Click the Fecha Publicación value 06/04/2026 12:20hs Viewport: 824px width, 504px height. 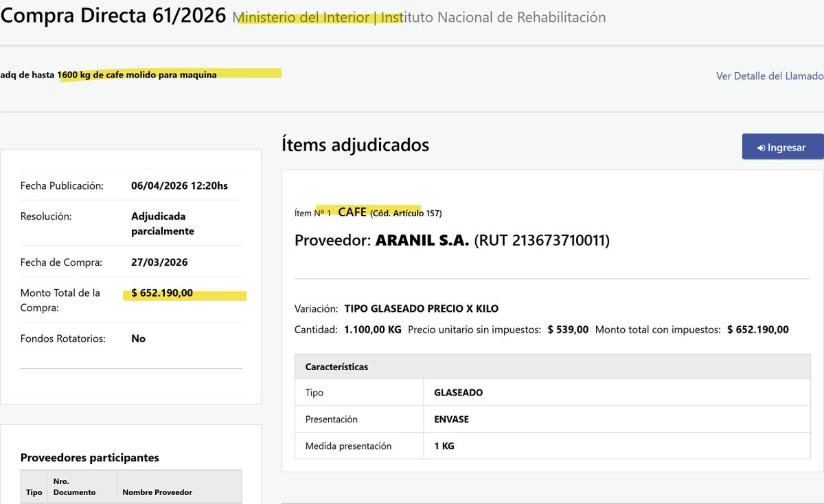click(x=179, y=186)
